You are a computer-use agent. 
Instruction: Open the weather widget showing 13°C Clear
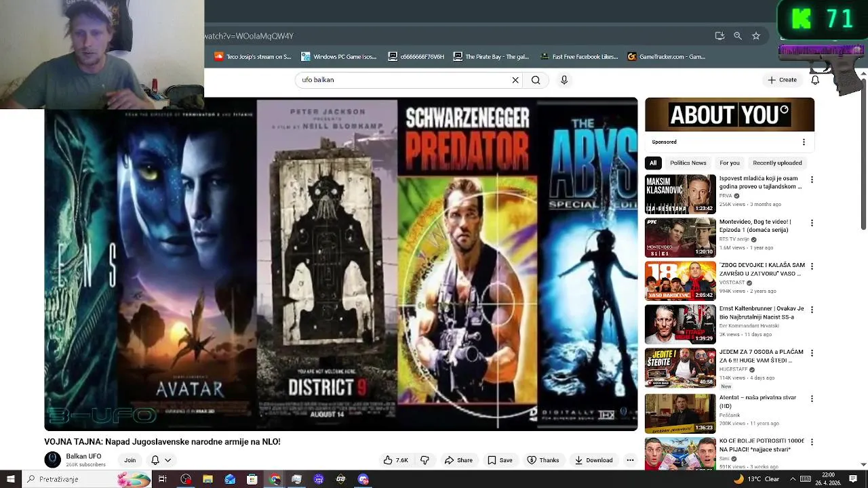click(756, 479)
